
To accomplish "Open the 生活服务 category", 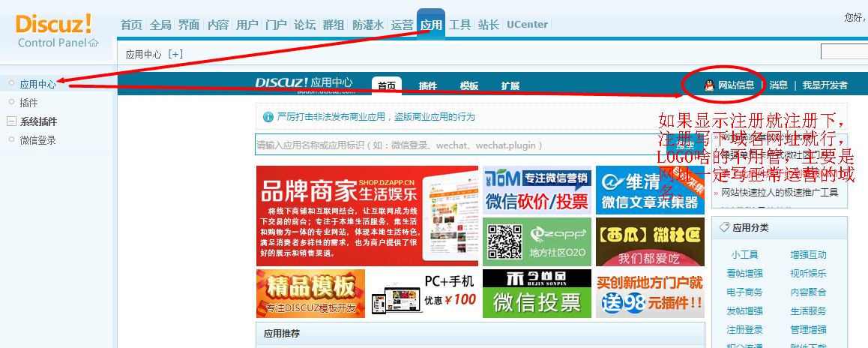I will click(808, 310).
